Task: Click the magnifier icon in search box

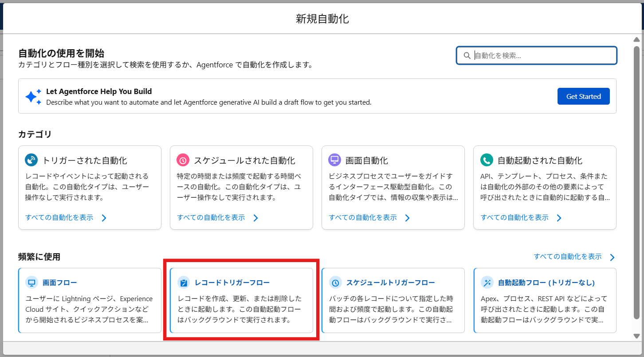Action: pos(467,55)
